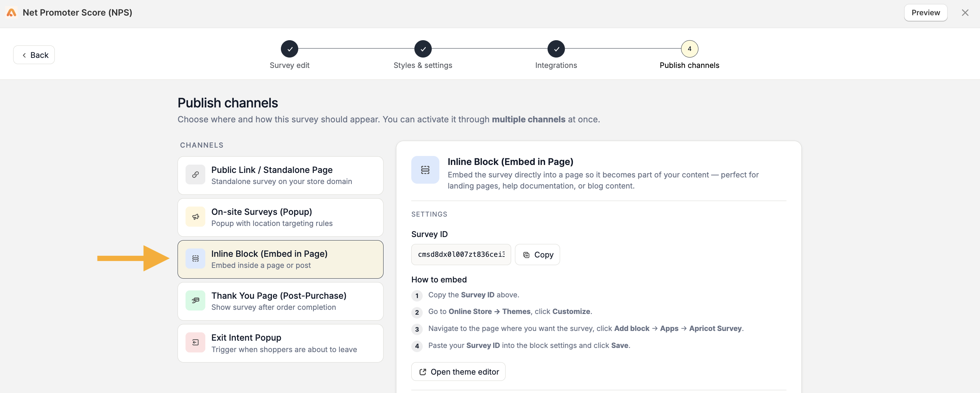Select Public Link / Standalone Page channel
Viewport: 980px width, 393px height.
(281, 176)
